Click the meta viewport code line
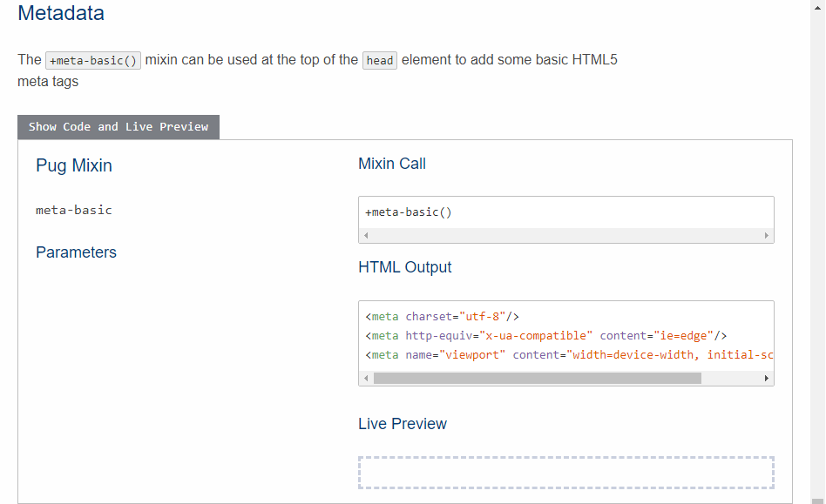Image resolution: width=826 pixels, height=504 pixels. [x=569, y=354]
